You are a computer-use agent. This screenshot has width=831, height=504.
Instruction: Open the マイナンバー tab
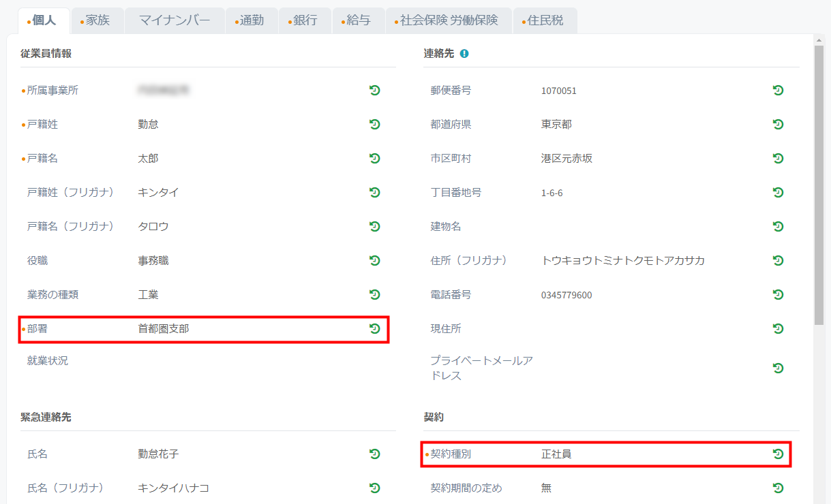click(x=175, y=20)
